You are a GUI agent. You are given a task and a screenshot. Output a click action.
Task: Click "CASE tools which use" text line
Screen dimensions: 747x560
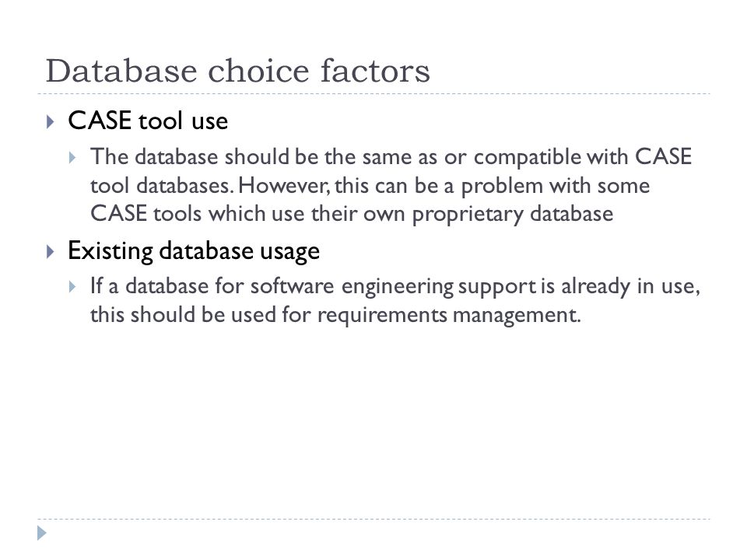click(x=197, y=214)
